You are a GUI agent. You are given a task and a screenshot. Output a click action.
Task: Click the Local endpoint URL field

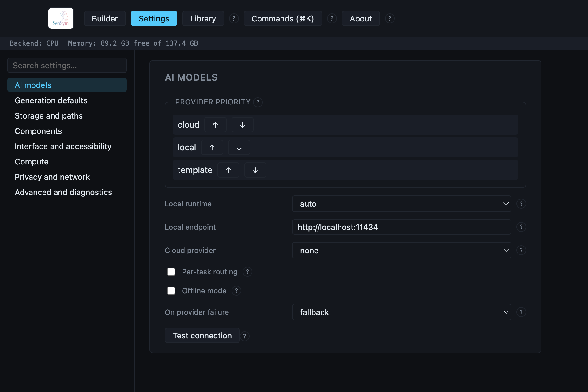pos(401,227)
